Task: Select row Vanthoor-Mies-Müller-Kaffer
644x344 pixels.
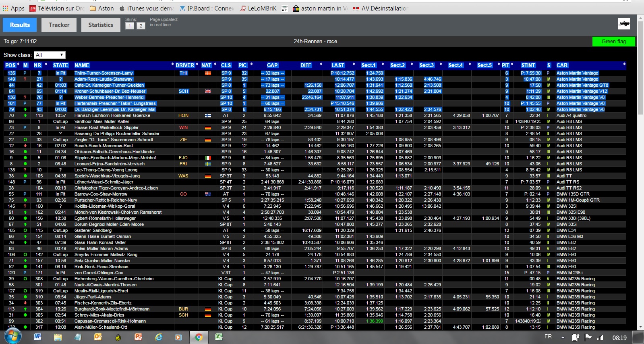Action: [315, 121]
